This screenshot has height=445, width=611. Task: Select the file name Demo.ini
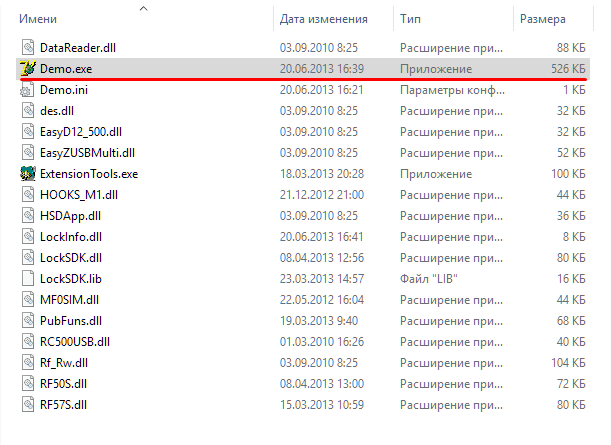[64, 90]
